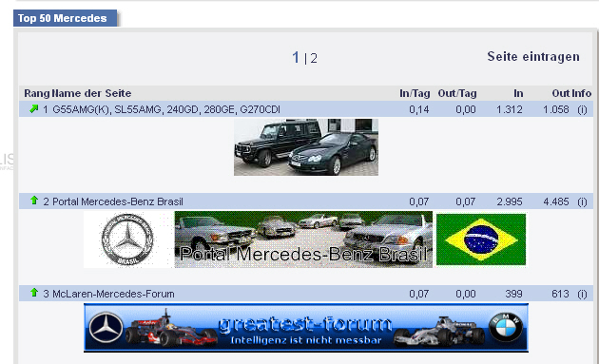Click the Brazil flag image
Screen dimensions: 599x364
[x=481, y=239]
